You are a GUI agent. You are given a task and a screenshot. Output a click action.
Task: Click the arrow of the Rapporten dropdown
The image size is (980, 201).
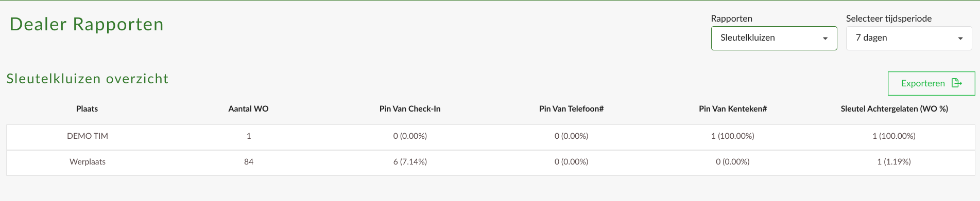(825, 39)
